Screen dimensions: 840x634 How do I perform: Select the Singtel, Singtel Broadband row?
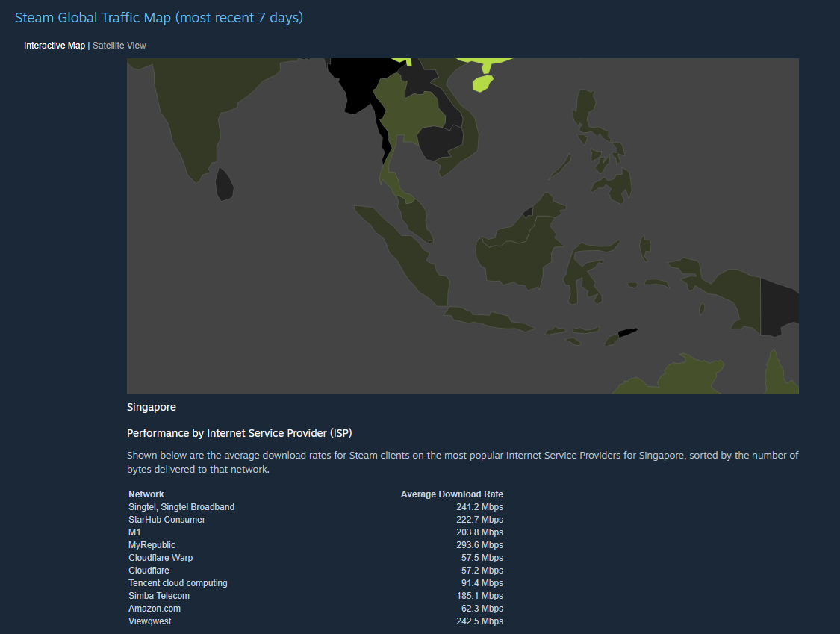click(x=316, y=507)
